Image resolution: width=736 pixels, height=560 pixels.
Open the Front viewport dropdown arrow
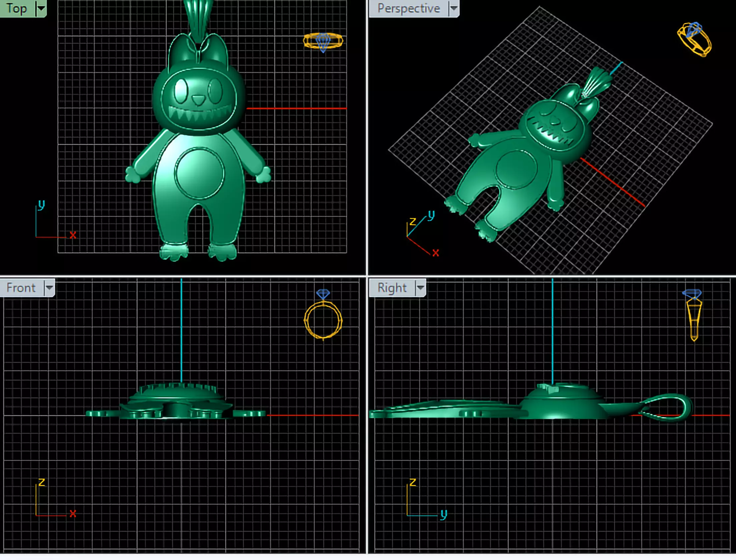pos(49,287)
